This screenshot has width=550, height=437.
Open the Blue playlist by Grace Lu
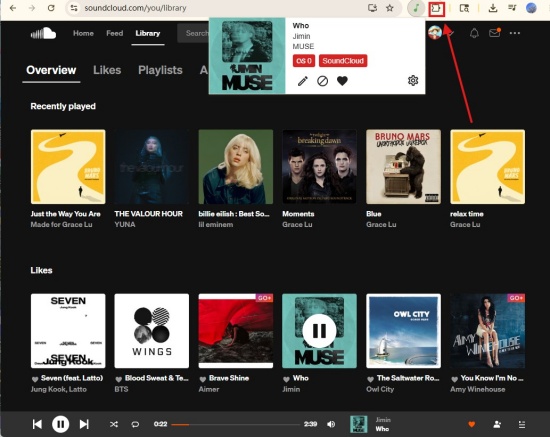(x=374, y=214)
